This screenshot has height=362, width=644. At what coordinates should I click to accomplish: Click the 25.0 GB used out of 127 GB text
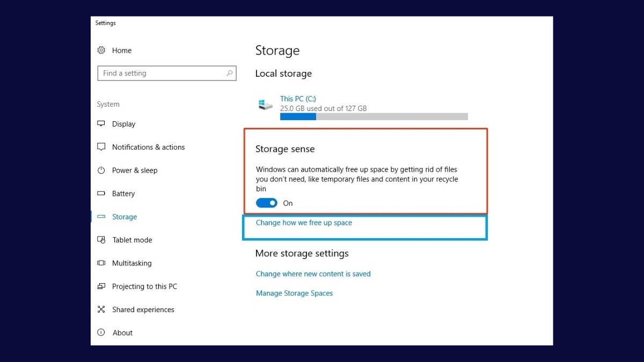pos(324,108)
